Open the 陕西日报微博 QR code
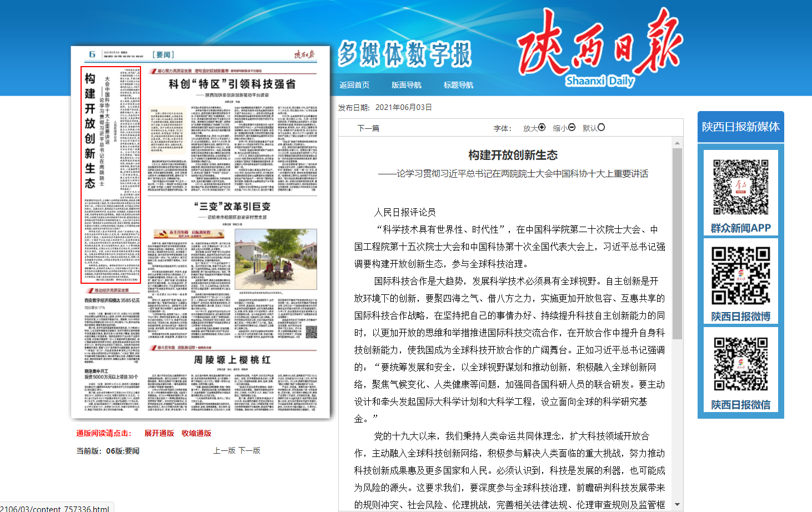812x512 pixels. pyautogui.click(x=741, y=276)
